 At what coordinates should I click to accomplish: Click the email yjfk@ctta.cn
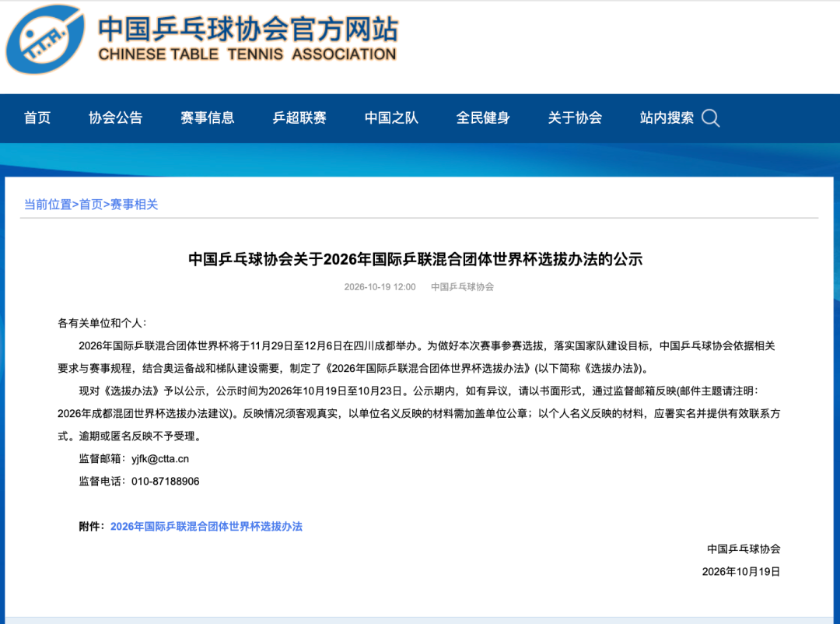point(160,459)
